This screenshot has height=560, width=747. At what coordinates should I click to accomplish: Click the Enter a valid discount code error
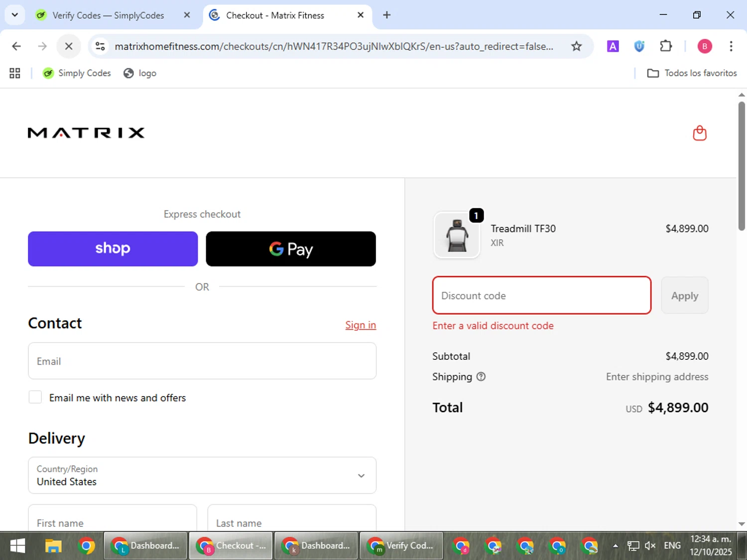coord(493,326)
